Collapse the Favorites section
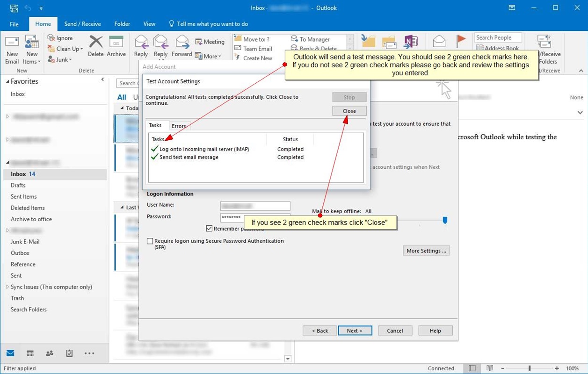The height and width of the screenshot is (374, 588). pos(7,81)
